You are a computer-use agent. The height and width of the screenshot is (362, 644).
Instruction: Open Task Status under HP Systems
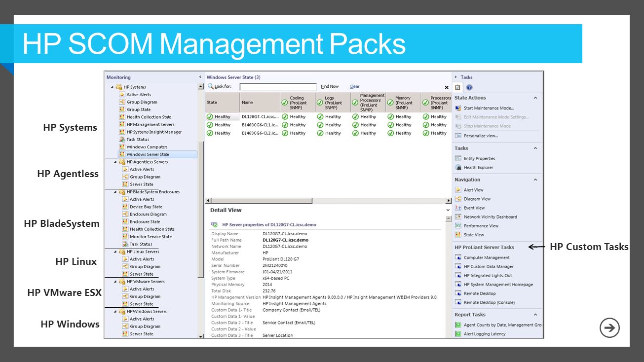coord(138,139)
